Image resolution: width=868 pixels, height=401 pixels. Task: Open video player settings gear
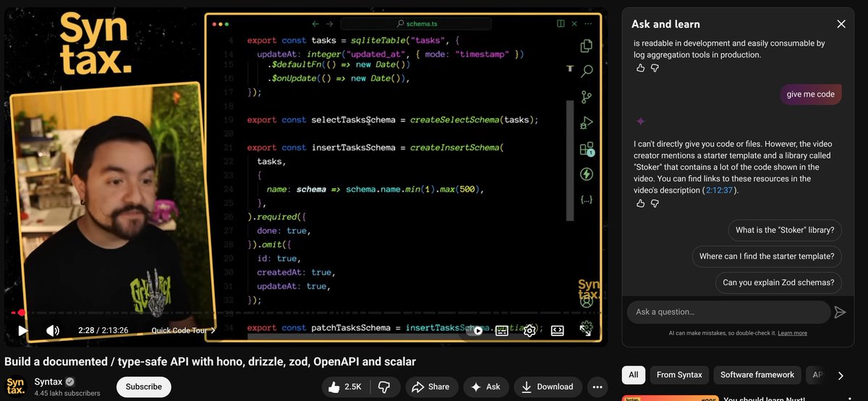click(529, 331)
